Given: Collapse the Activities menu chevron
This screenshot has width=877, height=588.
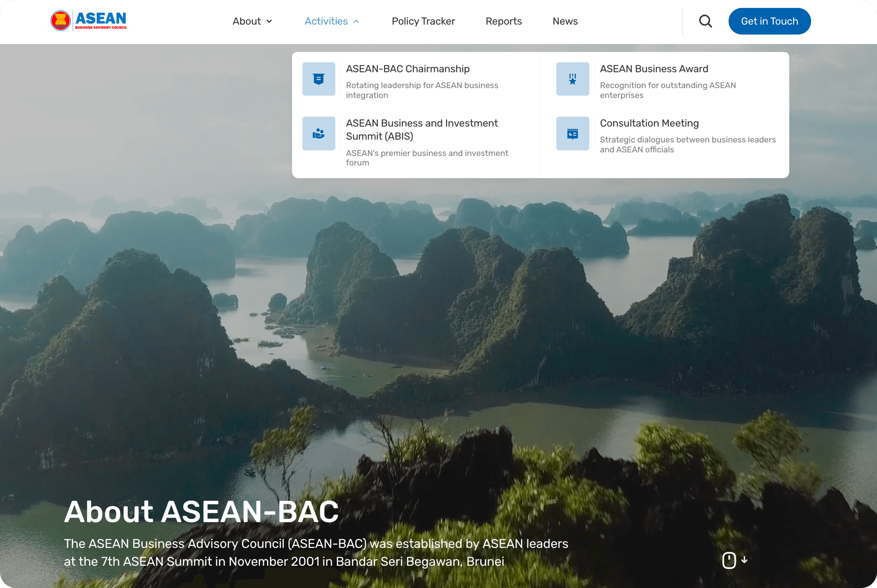Looking at the screenshot, I should 356,21.
